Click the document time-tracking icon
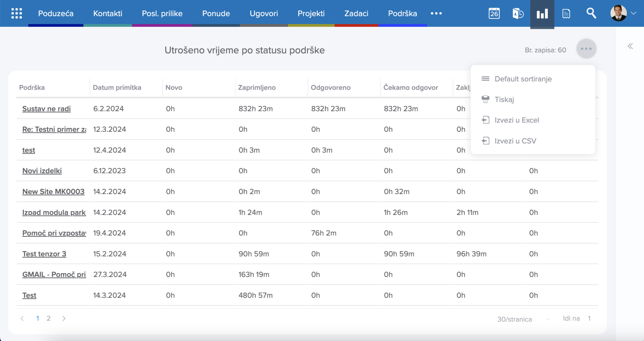644x341 pixels. tap(518, 13)
